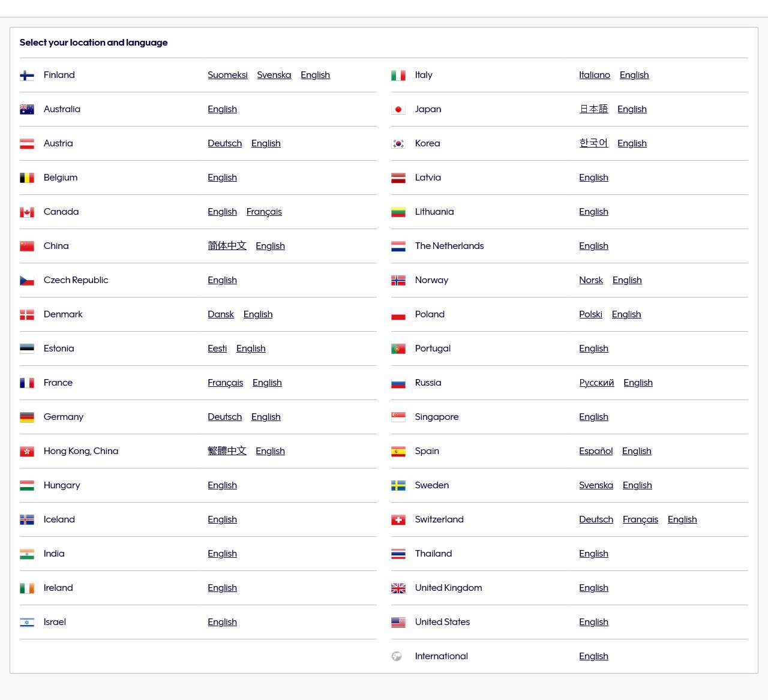Click the Canada flag icon
Viewport: 768px width, 700px height.
(x=27, y=212)
